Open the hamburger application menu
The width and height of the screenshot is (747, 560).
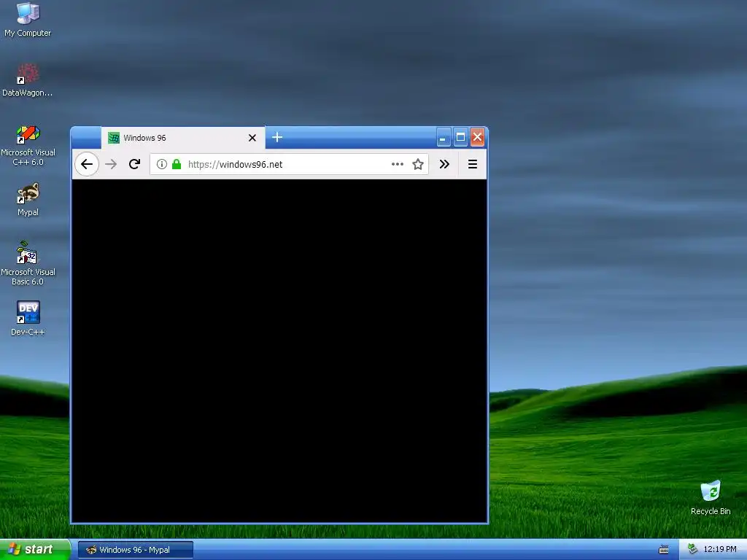473,164
